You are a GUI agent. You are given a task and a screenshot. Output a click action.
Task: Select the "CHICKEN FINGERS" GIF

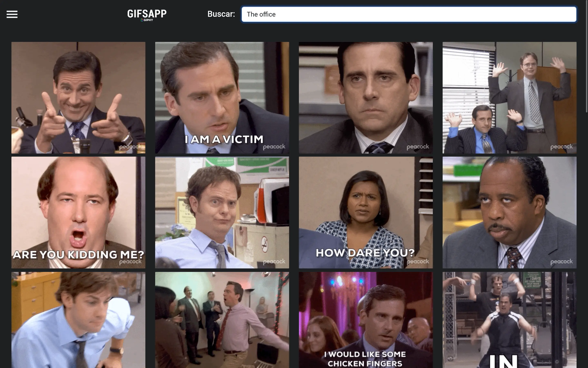coord(366,320)
